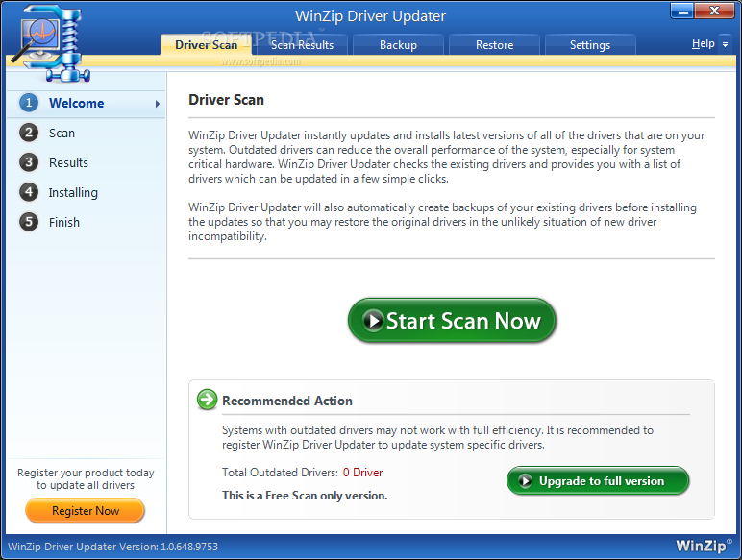Open the Help dropdown arrow
Image resolution: width=742 pixels, height=560 pixels.
(x=725, y=44)
